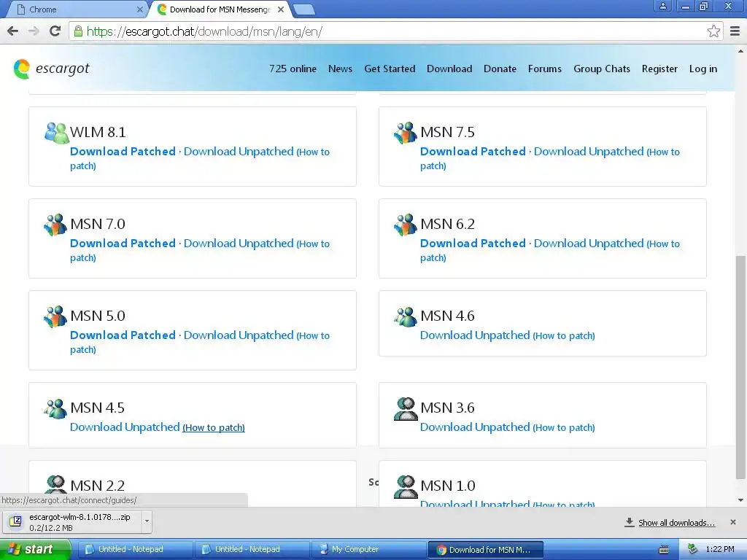Click the 725 online link
The image size is (747, 560).
pos(293,69)
